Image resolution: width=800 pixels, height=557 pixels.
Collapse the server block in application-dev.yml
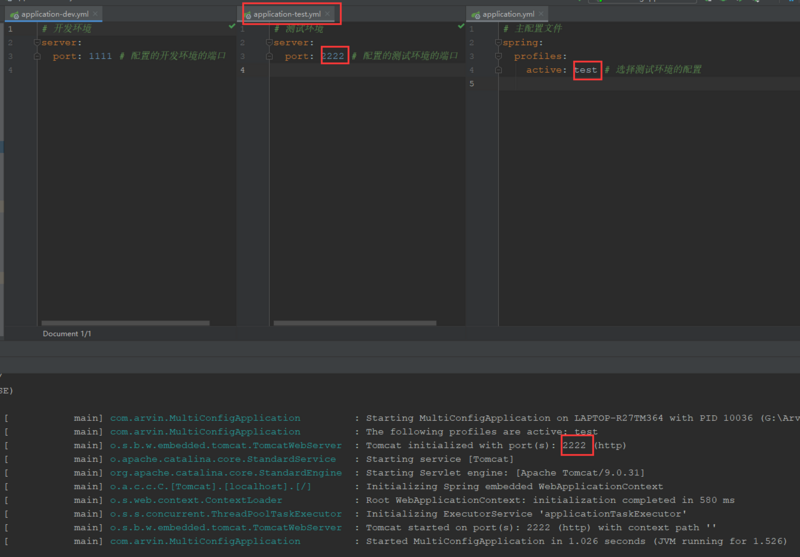[37, 42]
